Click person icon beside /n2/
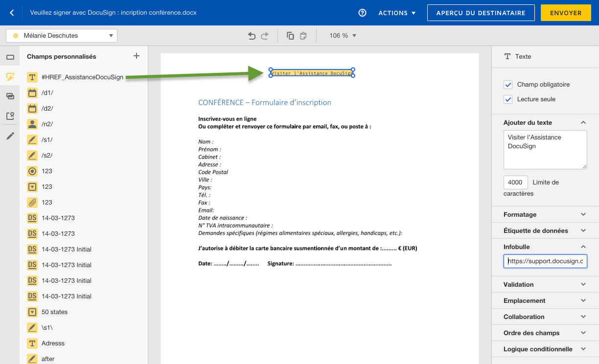The image size is (599, 364). [x=32, y=124]
